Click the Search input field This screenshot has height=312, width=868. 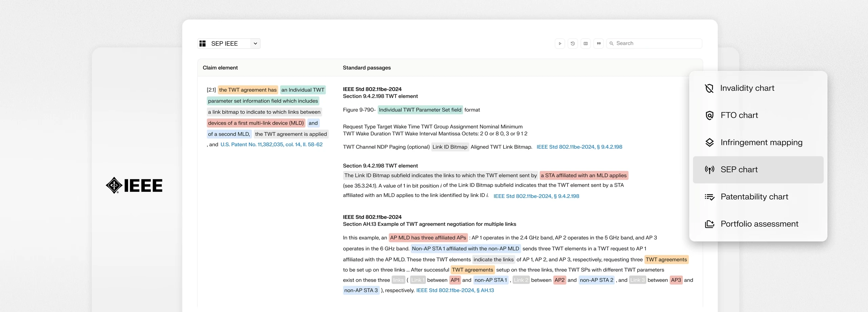[x=654, y=43]
